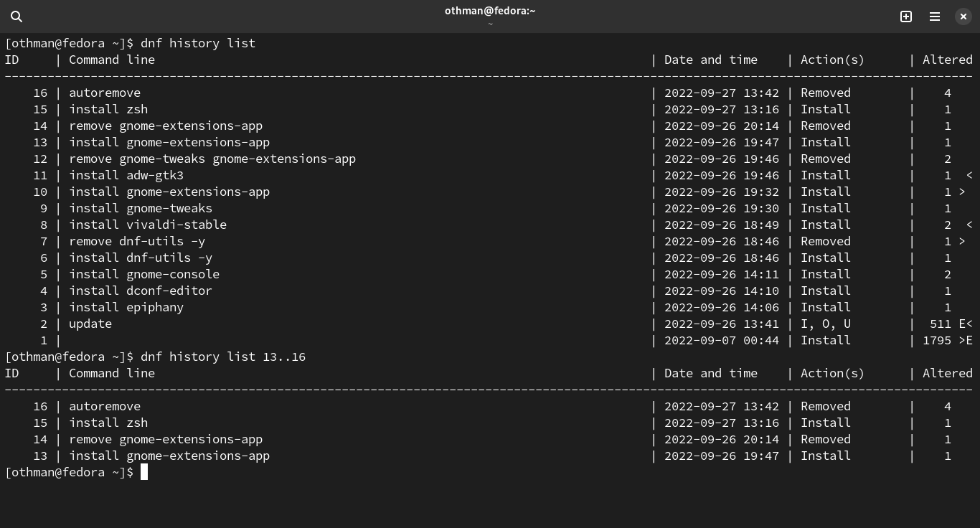The image size is (980, 528).
Task: Select the "install adw-gtk3" history entry
Action: tap(126, 175)
